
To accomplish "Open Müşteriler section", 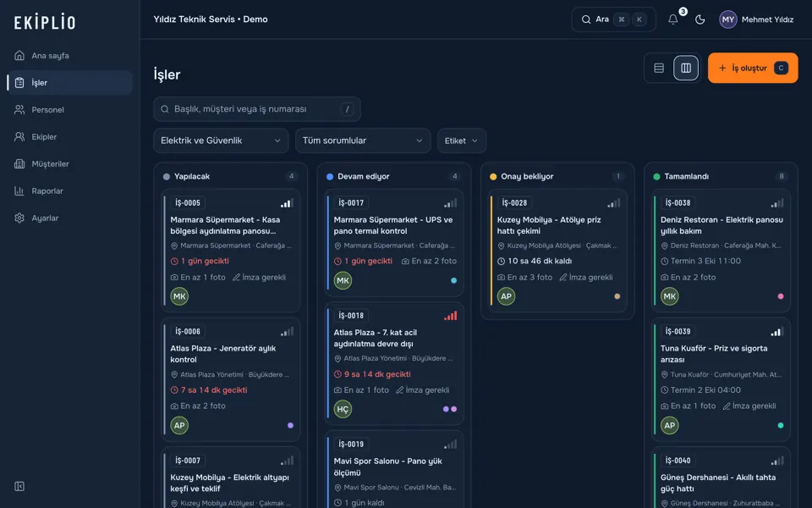I will [x=69, y=163].
